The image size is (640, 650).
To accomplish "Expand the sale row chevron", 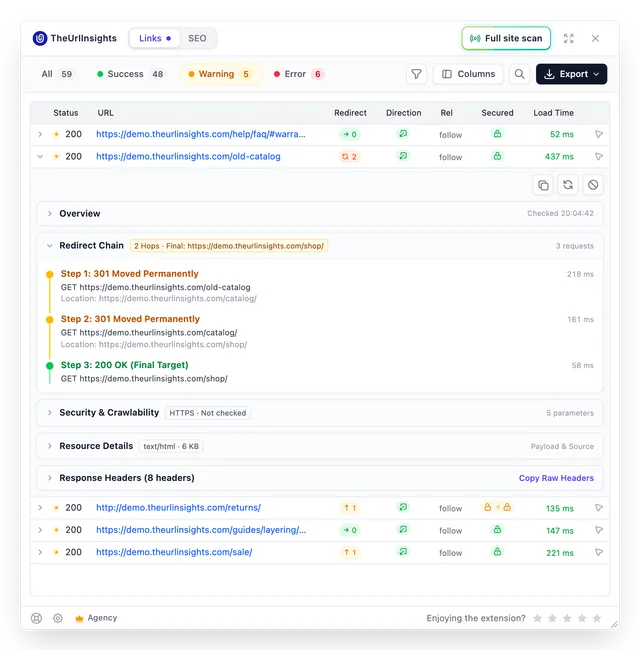I will [40, 553].
